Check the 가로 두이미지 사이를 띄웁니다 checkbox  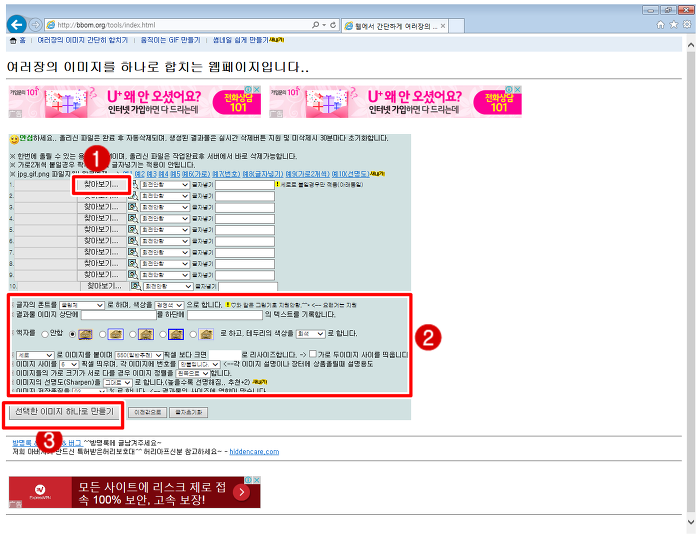[x=313, y=354]
